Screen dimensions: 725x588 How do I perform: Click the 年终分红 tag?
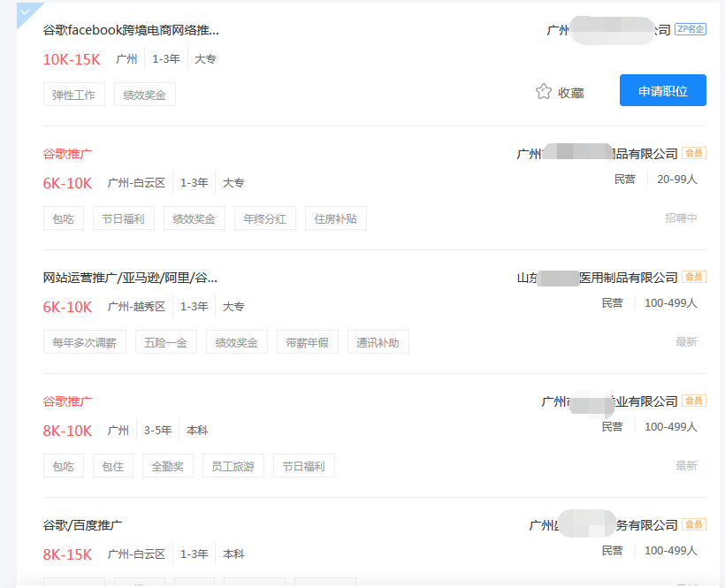pos(265,218)
